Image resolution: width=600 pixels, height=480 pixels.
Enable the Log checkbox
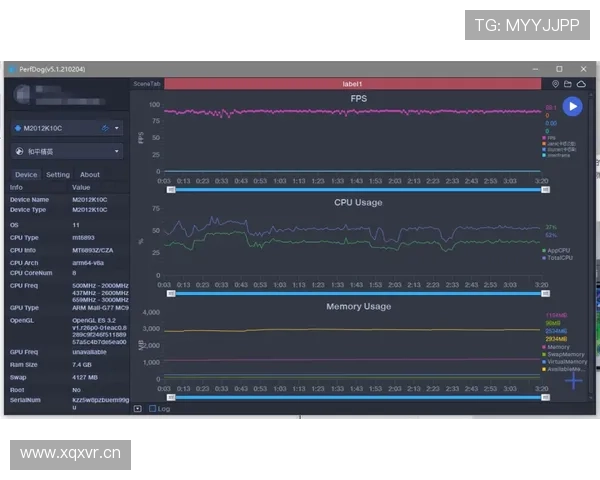tap(152, 408)
